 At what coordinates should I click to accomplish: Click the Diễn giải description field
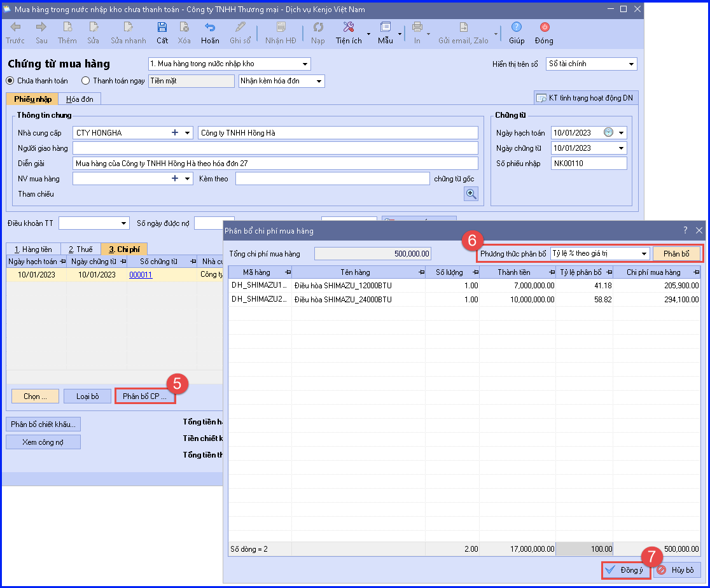(275, 164)
